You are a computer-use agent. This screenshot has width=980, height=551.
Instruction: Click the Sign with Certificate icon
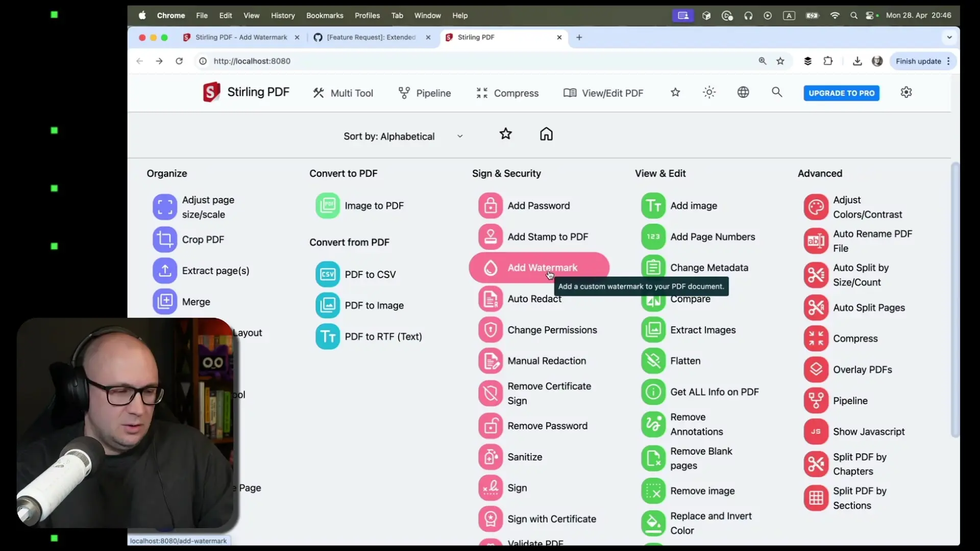pos(490,519)
